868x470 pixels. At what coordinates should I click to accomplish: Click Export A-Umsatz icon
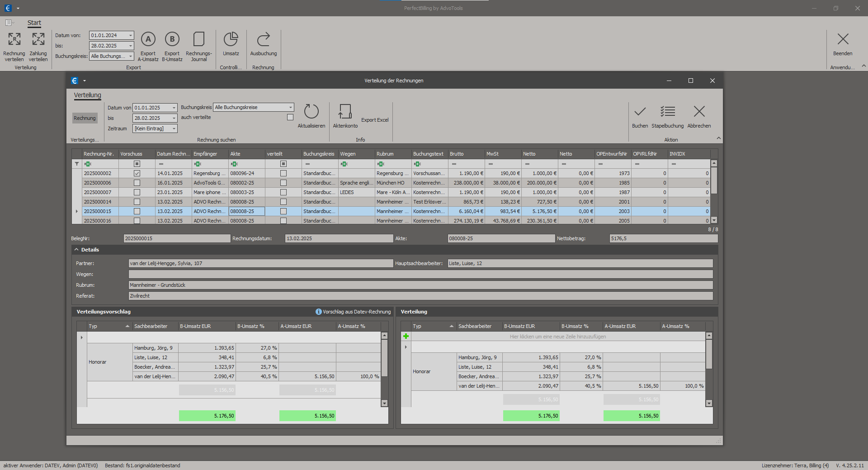click(x=148, y=40)
